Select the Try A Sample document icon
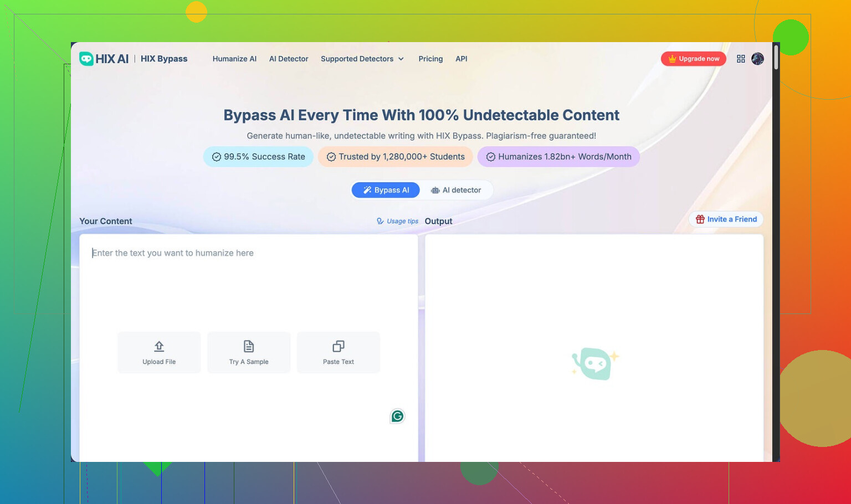Viewport: 851px width, 504px height. pos(249,347)
